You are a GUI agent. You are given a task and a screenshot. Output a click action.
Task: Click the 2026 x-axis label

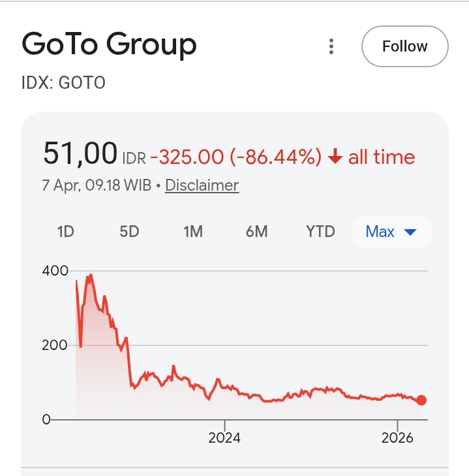point(397,437)
